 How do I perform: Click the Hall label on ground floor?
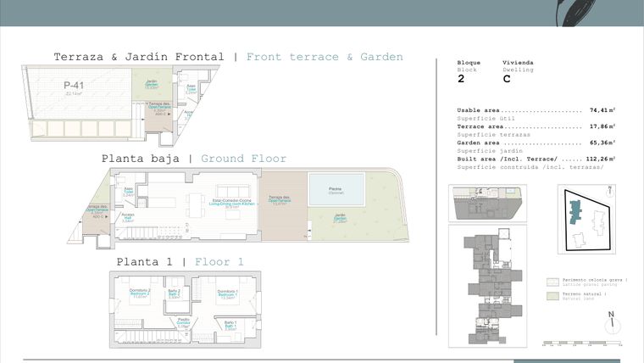[128, 218]
